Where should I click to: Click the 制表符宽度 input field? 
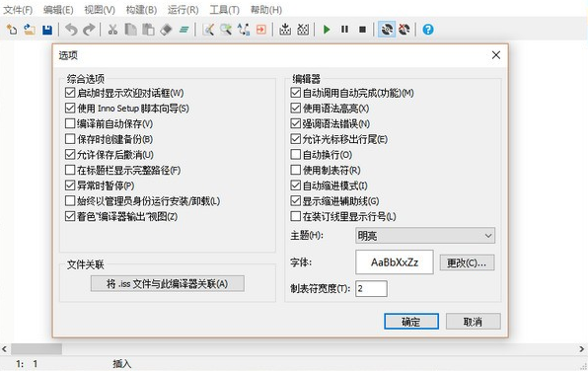click(x=371, y=288)
